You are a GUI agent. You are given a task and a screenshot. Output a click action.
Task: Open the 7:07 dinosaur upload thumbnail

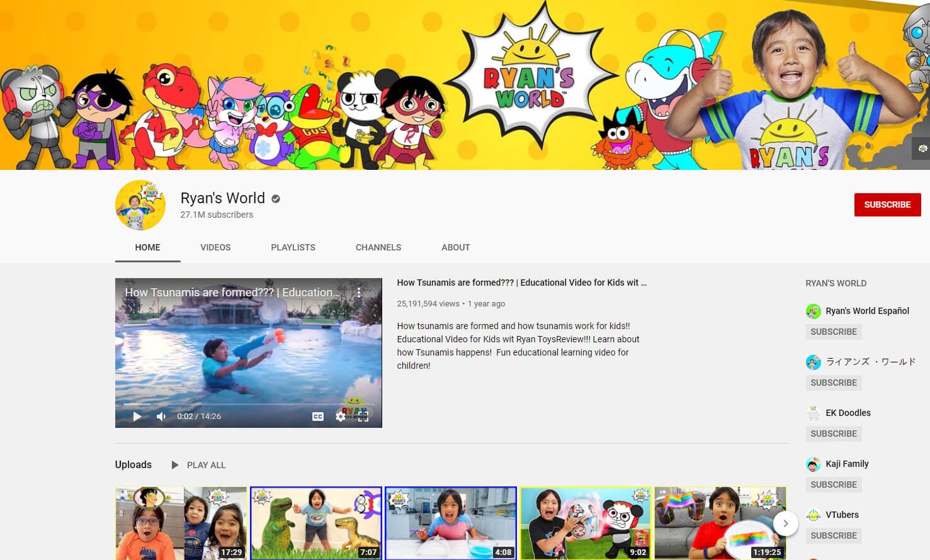click(x=316, y=523)
